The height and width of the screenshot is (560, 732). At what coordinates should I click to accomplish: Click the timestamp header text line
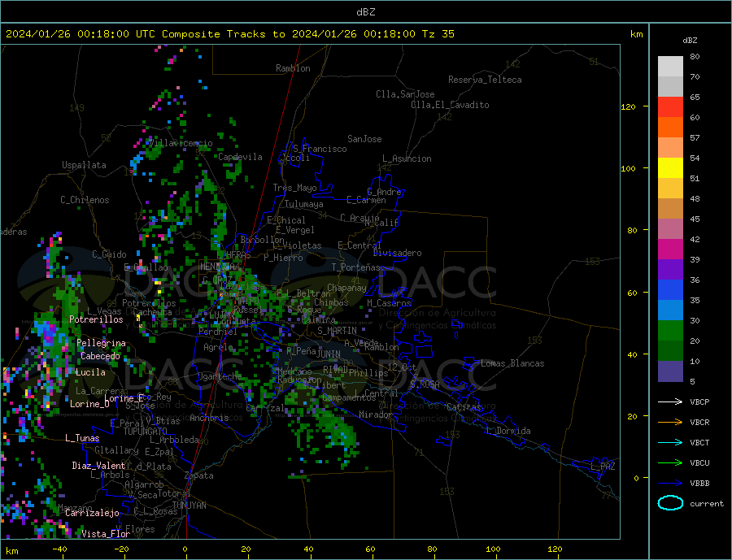(x=229, y=34)
